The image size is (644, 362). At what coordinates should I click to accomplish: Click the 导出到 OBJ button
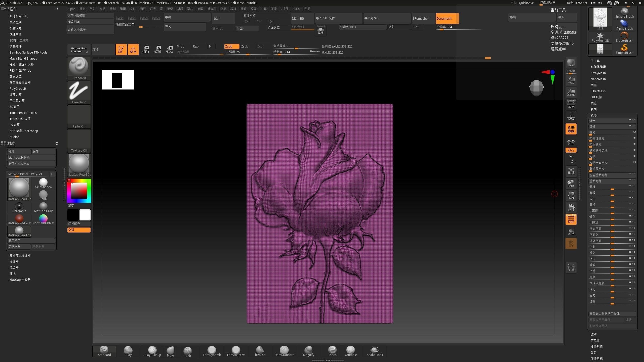tap(362, 27)
